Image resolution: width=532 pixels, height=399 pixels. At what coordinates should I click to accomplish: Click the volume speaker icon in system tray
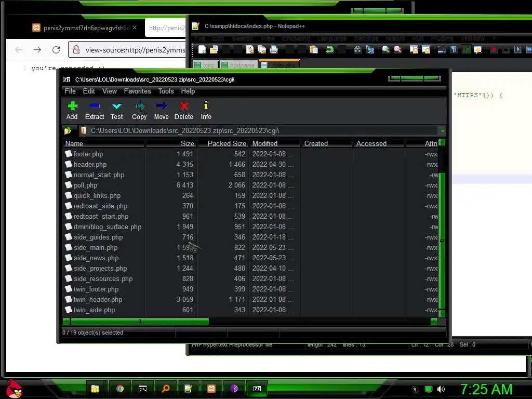(x=441, y=389)
